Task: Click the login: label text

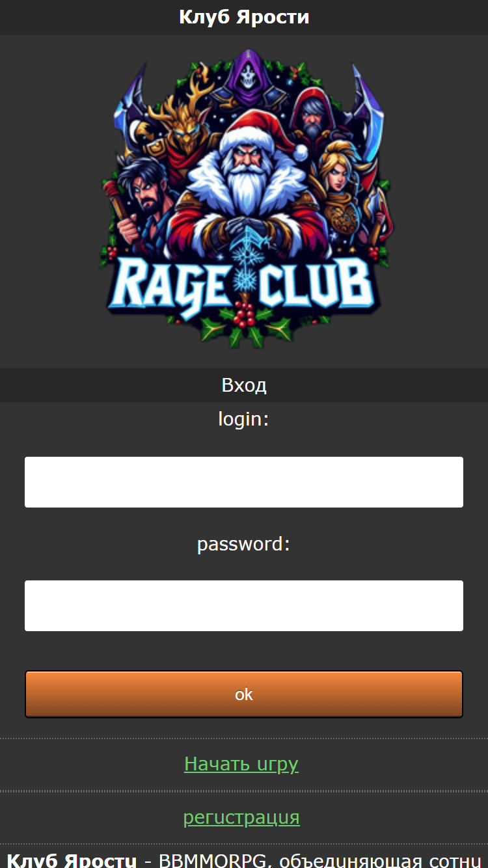Action: [x=244, y=419]
